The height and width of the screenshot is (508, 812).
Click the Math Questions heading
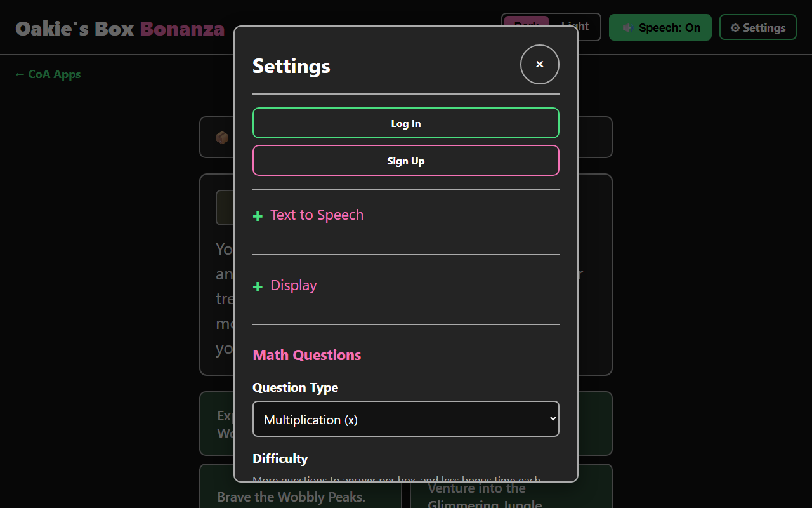(x=307, y=356)
